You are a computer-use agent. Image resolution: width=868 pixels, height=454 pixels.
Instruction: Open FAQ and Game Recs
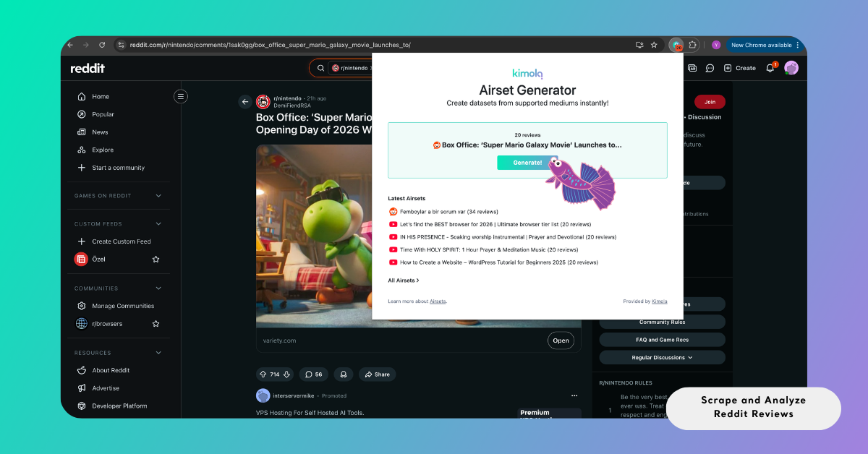point(662,340)
